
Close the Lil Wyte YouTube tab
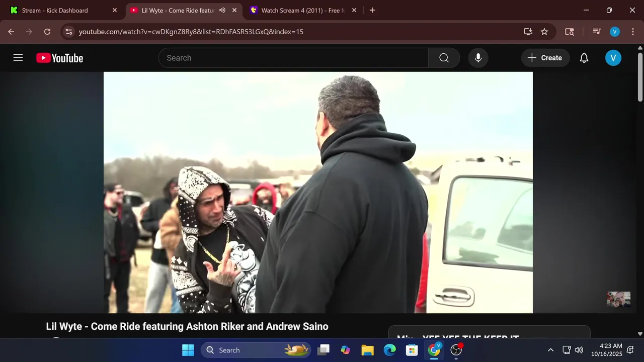(234, 10)
